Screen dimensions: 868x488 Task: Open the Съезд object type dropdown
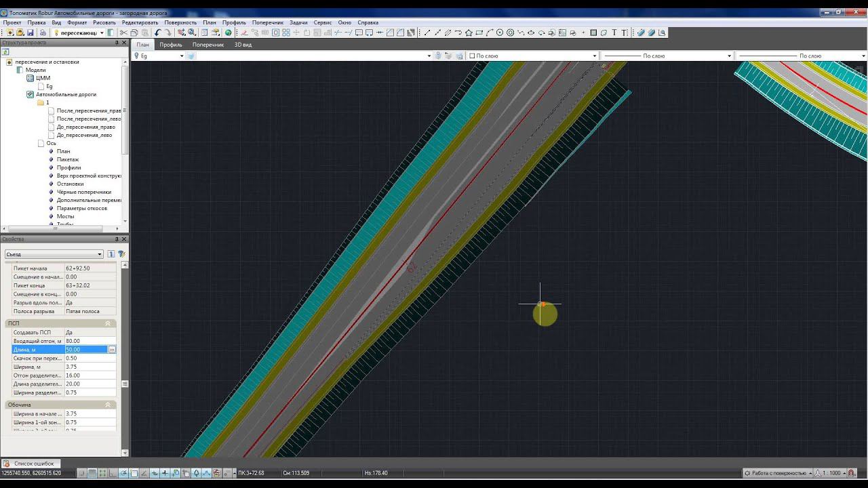tap(54, 254)
